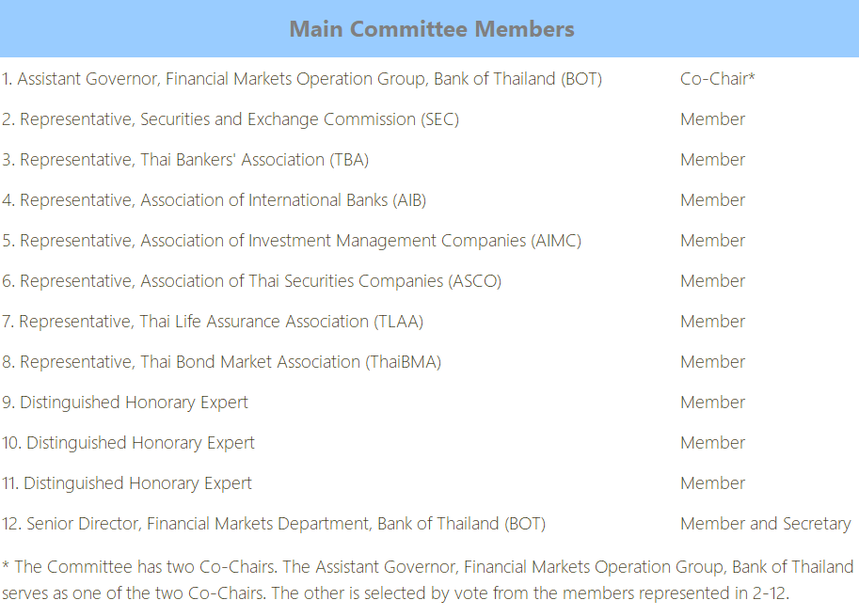The height and width of the screenshot is (616, 859).
Task: Click the Member label beside AIB representative
Action: point(712,200)
